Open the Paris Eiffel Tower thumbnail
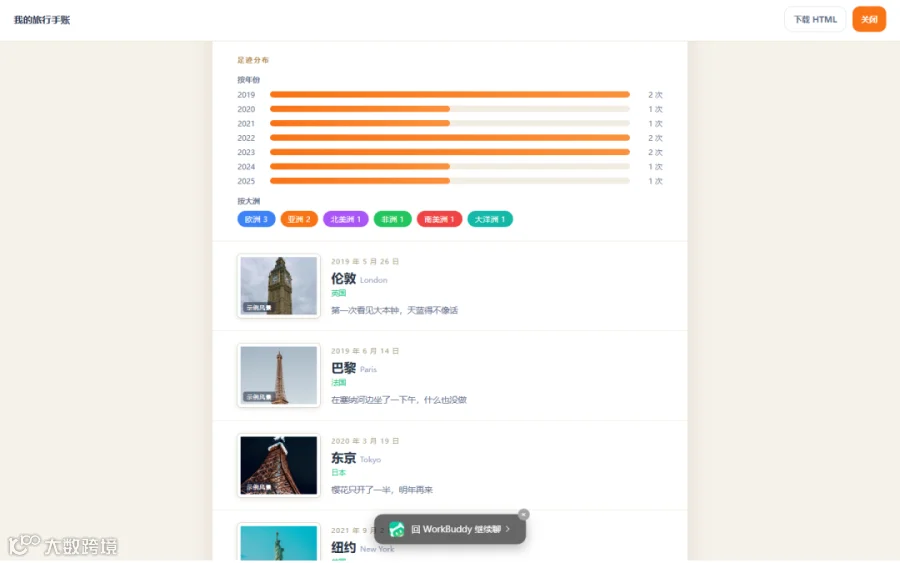The height and width of the screenshot is (563, 900). click(x=278, y=375)
